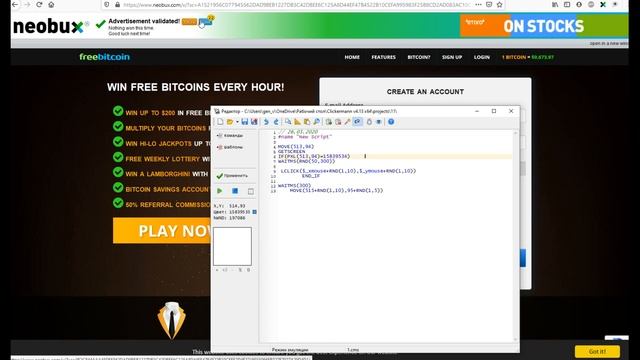Undo last edit in the Clickermann editor

[x=266, y=122]
